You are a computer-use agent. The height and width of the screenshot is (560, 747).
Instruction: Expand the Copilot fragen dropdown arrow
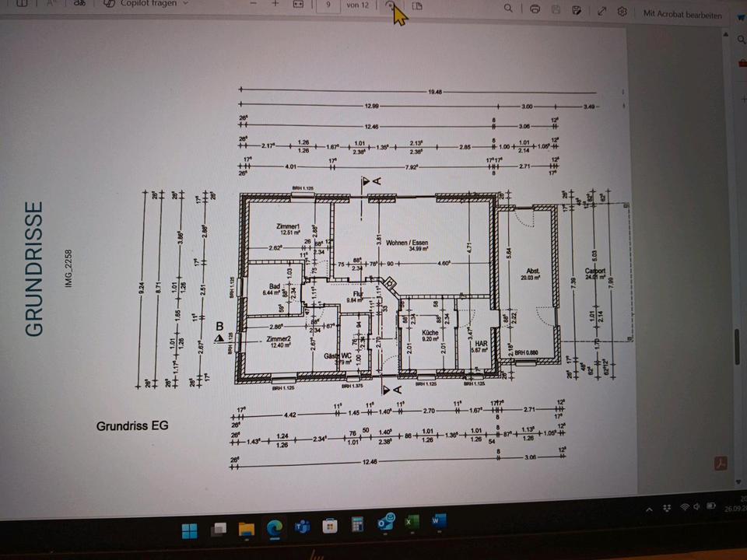184,3
